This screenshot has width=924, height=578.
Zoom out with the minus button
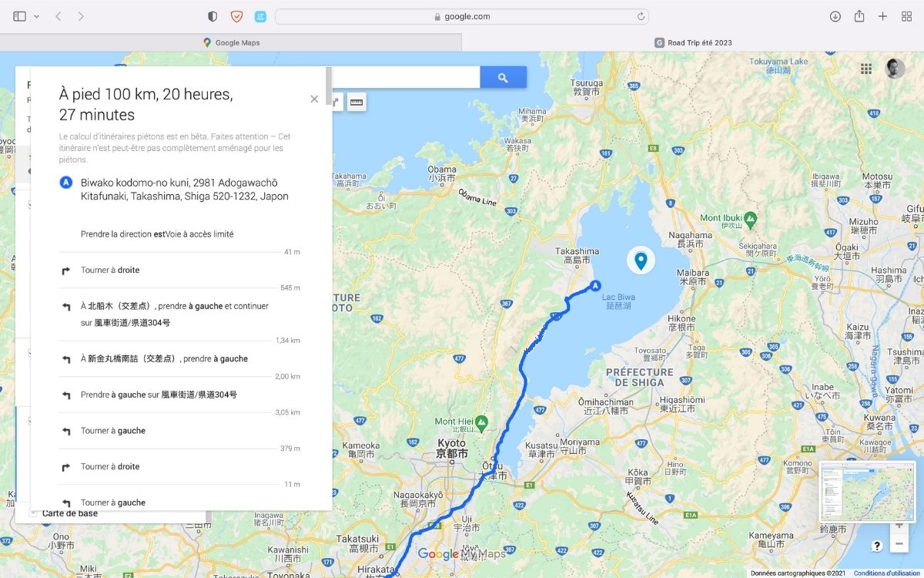pyautogui.click(x=899, y=544)
